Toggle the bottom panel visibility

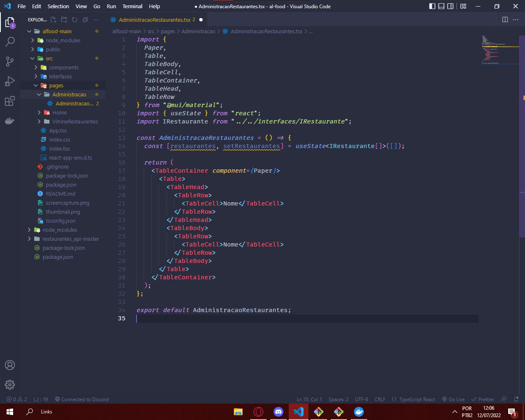(441, 6)
